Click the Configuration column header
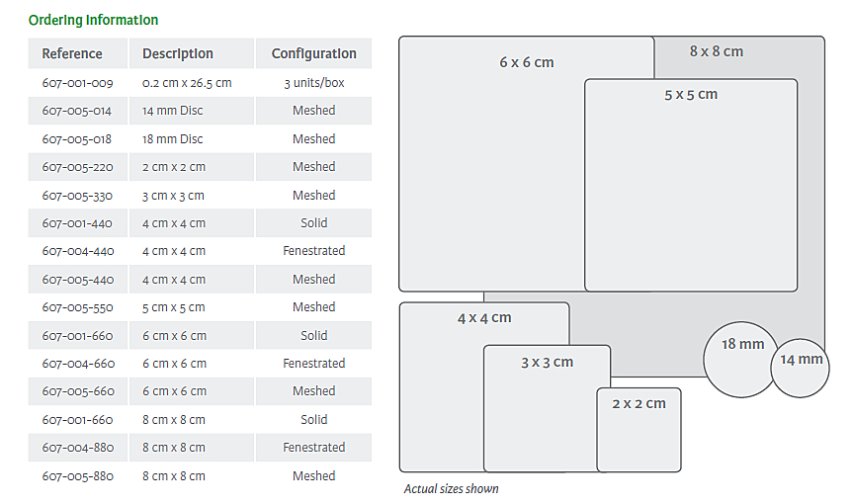 tap(314, 53)
